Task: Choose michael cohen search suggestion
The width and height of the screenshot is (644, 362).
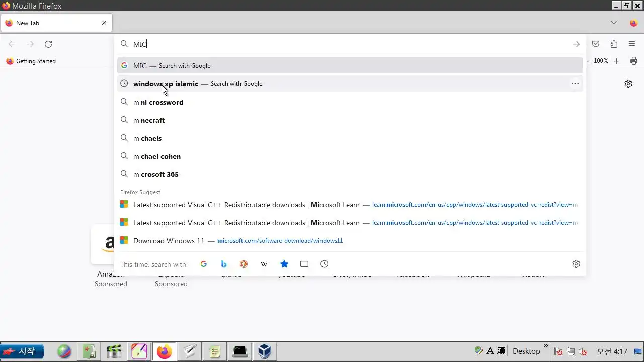Action: [x=350, y=156]
